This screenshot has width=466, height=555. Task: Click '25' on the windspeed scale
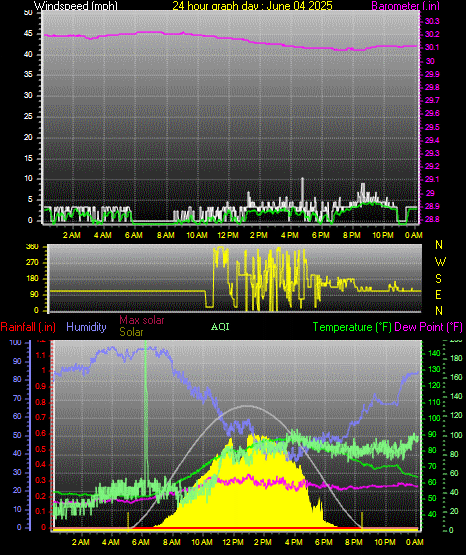(x=28, y=116)
